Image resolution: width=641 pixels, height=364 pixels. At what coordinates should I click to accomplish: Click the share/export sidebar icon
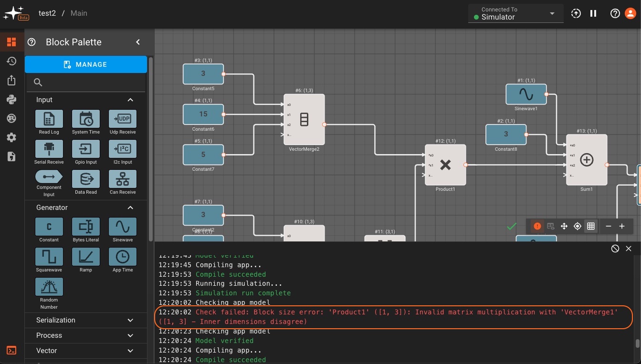coord(11,80)
